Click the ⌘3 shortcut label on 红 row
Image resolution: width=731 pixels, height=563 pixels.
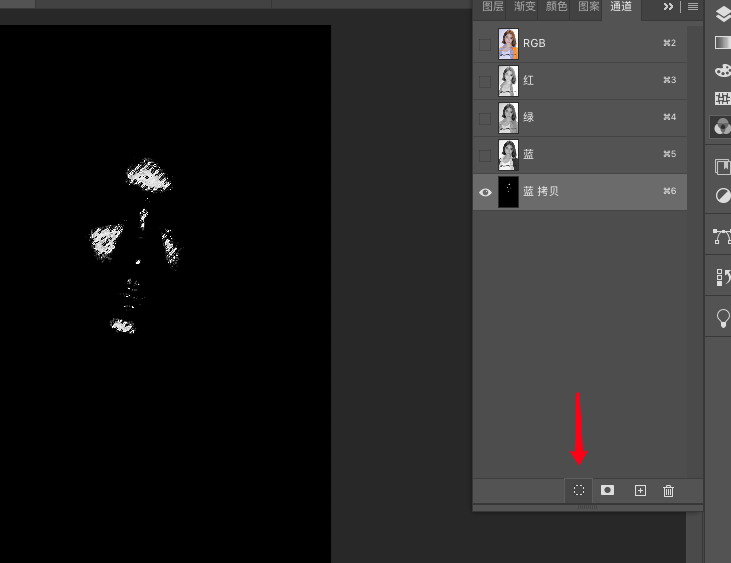[x=669, y=80]
